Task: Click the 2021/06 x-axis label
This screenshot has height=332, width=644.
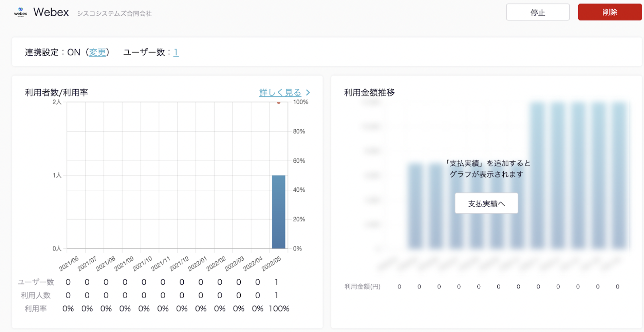Action: (x=69, y=264)
